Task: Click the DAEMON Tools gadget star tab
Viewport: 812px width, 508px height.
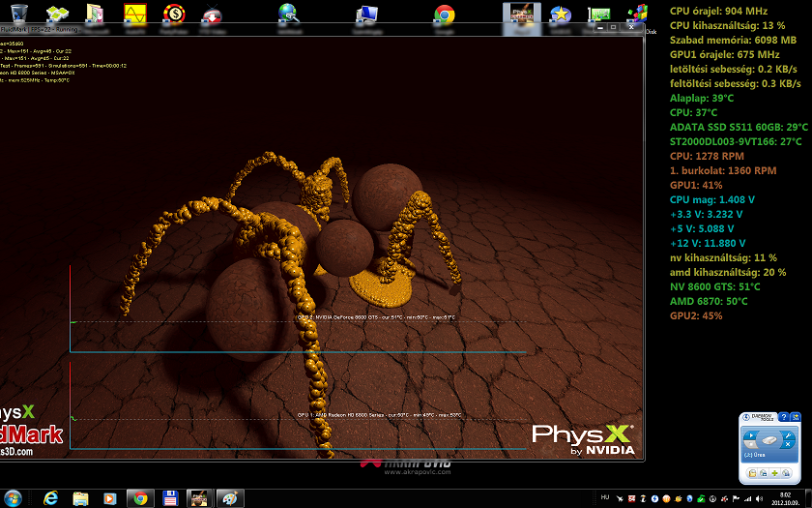Action: point(796,417)
